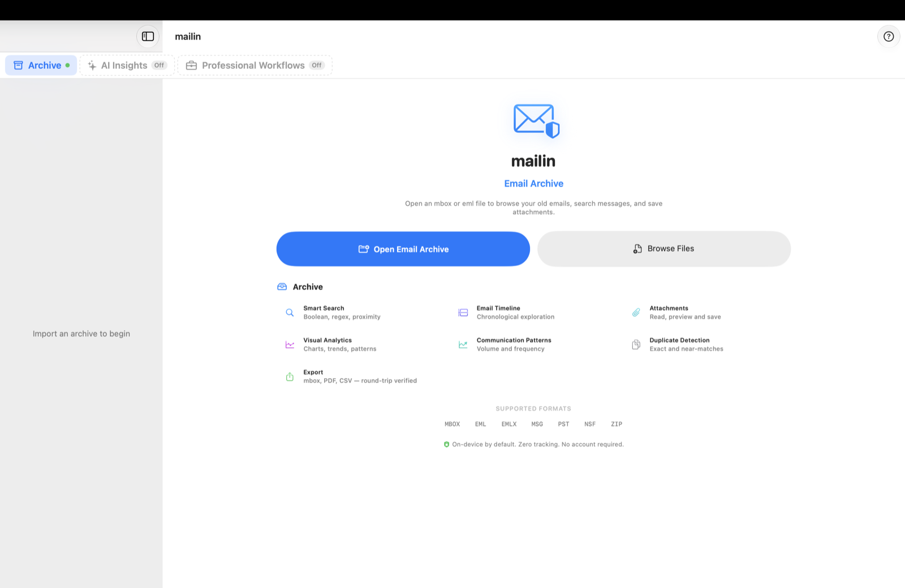Click the MBOX format label
The width and height of the screenshot is (905, 588).
452,424
